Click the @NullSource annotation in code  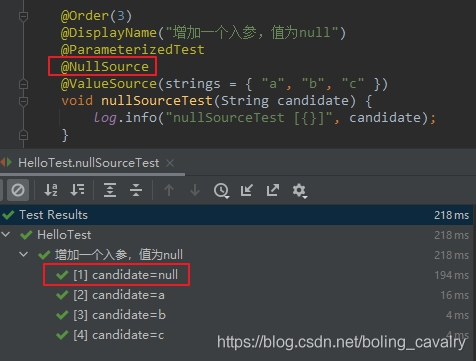point(105,67)
